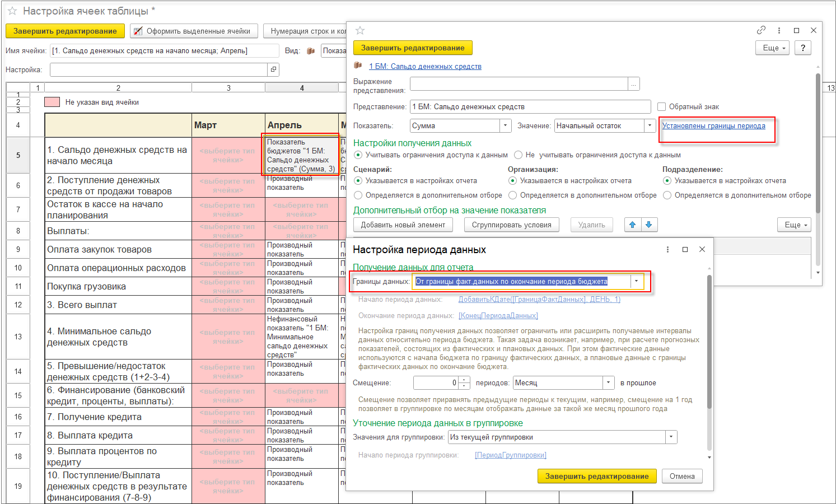Open the dots menu in the Настройка периода данных dialog

667,249
